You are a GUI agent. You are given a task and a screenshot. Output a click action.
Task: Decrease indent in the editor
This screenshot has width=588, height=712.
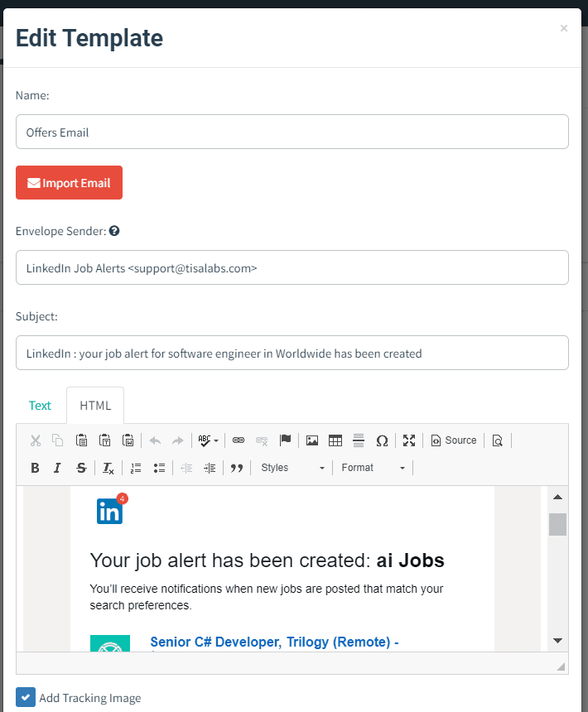(186, 468)
